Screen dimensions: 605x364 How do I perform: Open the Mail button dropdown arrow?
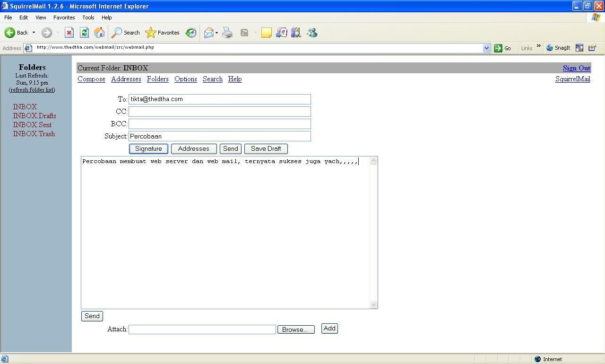pos(216,33)
